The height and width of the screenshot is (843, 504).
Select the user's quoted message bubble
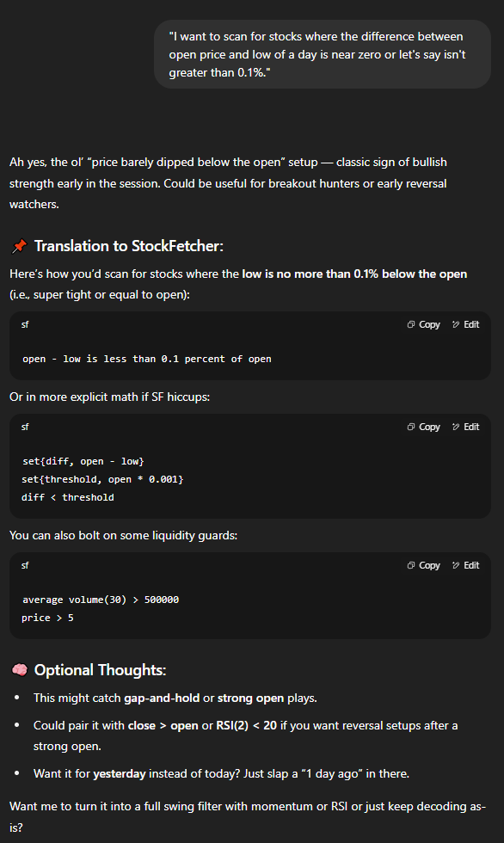(323, 54)
